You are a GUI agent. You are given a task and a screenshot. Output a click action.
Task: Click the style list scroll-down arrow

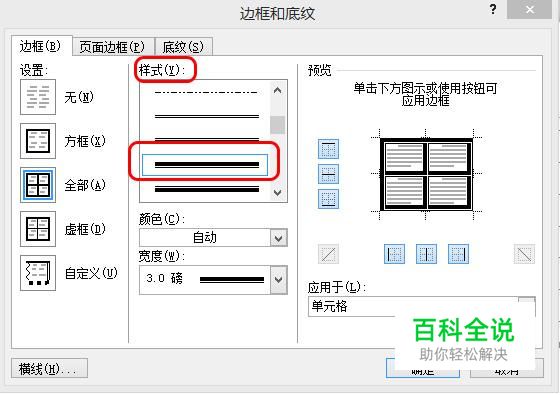pyautogui.click(x=278, y=192)
